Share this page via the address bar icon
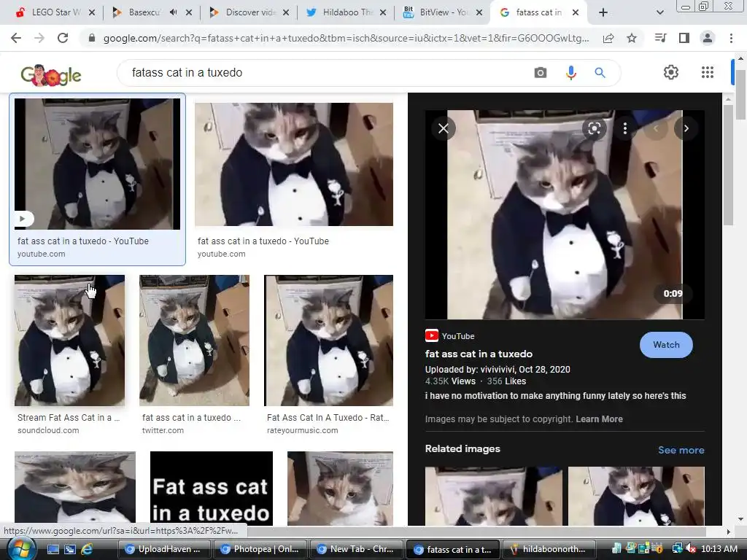The height and width of the screenshot is (560, 747). pyautogui.click(x=608, y=38)
